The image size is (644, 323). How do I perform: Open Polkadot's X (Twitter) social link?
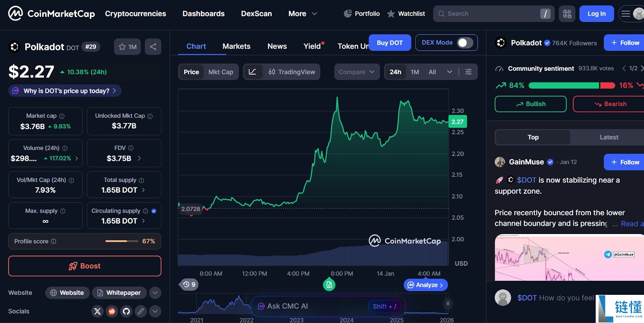point(97,311)
